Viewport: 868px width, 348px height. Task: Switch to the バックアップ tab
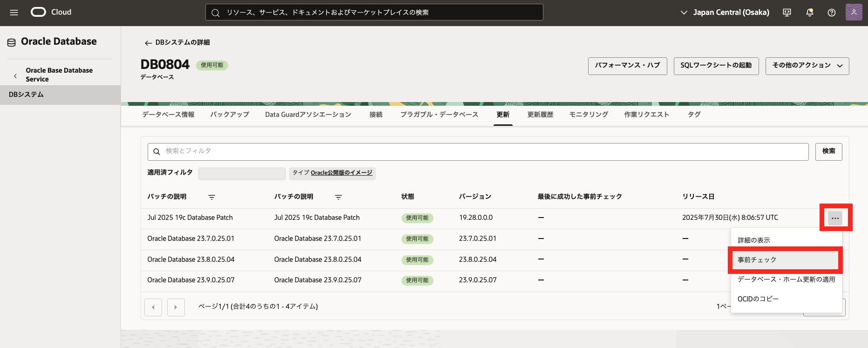click(x=230, y=115)
